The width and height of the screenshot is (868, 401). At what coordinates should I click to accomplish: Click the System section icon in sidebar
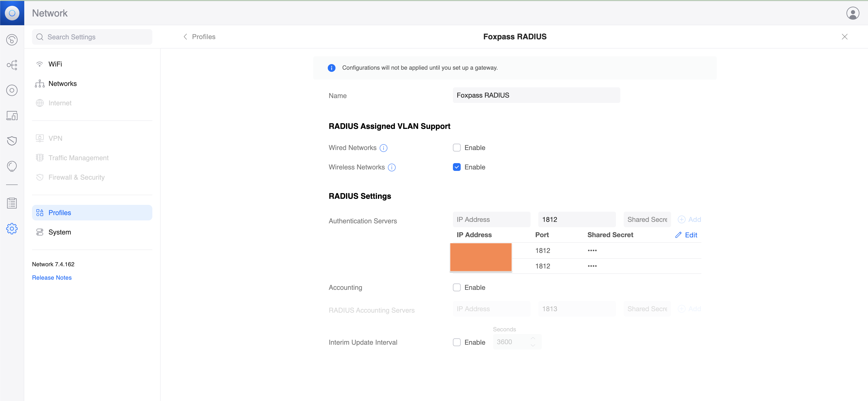(x=39, y=232)
